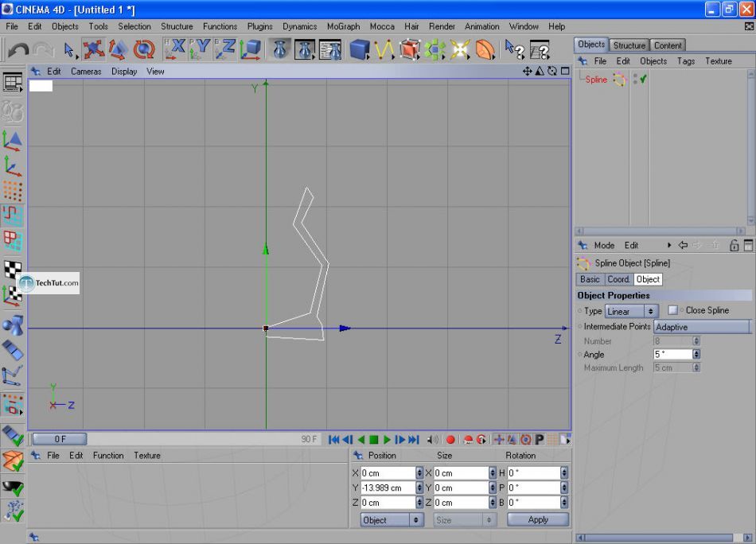Open layout switcher icon at sidebar top
756x544 pixels.
[13, 83]
